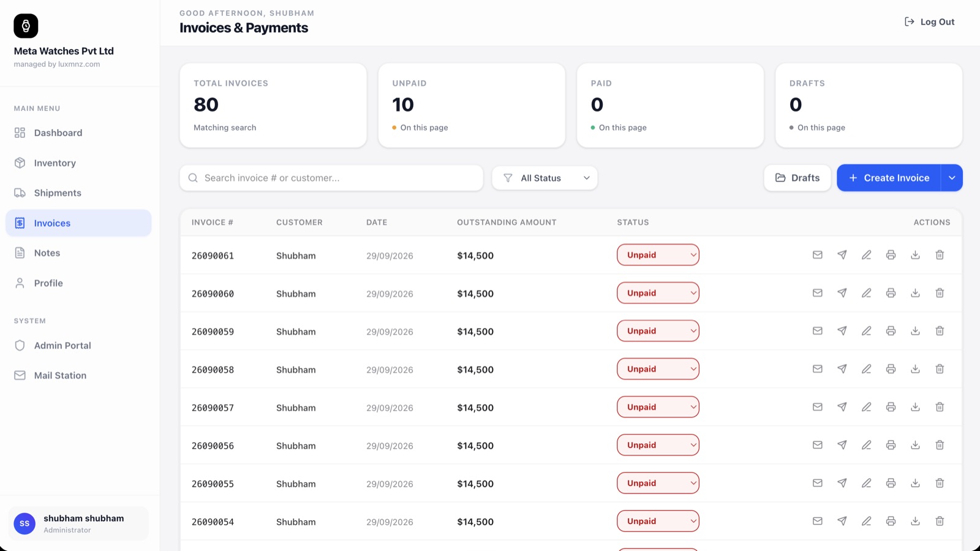The height and width of the screenshot is (551, 980).
Task: Open the Drafts folder button
Action: [797, 178]
